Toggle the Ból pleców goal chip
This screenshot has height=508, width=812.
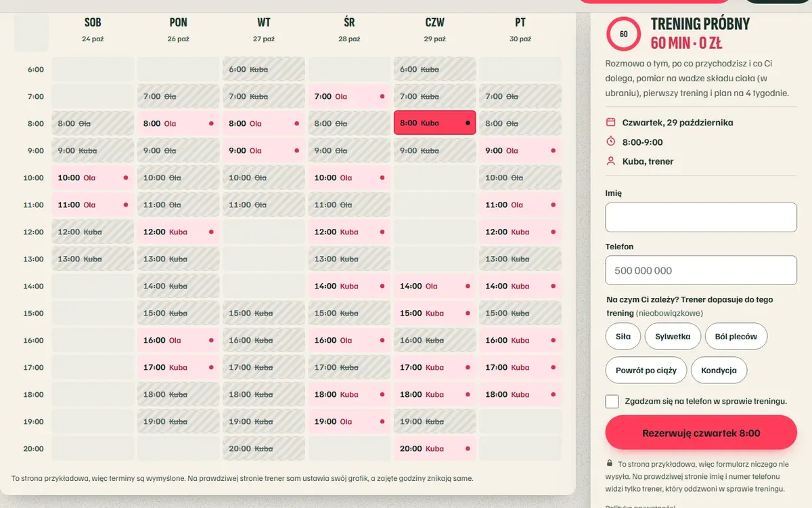pos(736,336)
